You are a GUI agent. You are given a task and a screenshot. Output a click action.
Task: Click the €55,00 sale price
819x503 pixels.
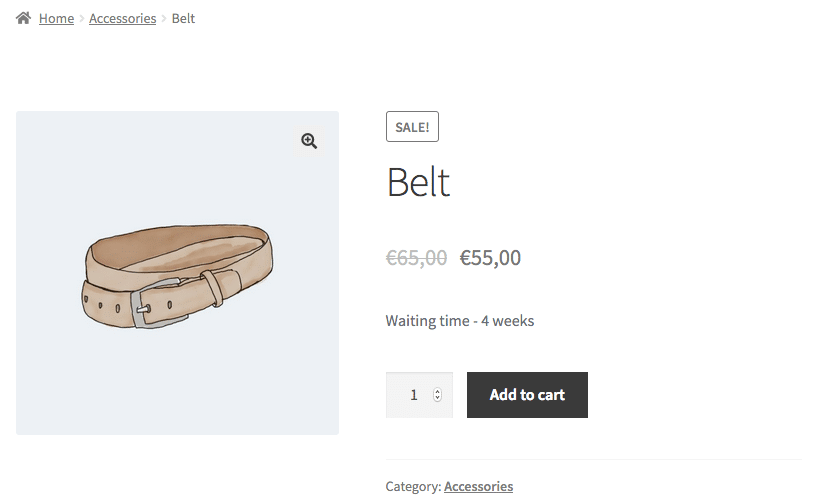pos(490,258)
